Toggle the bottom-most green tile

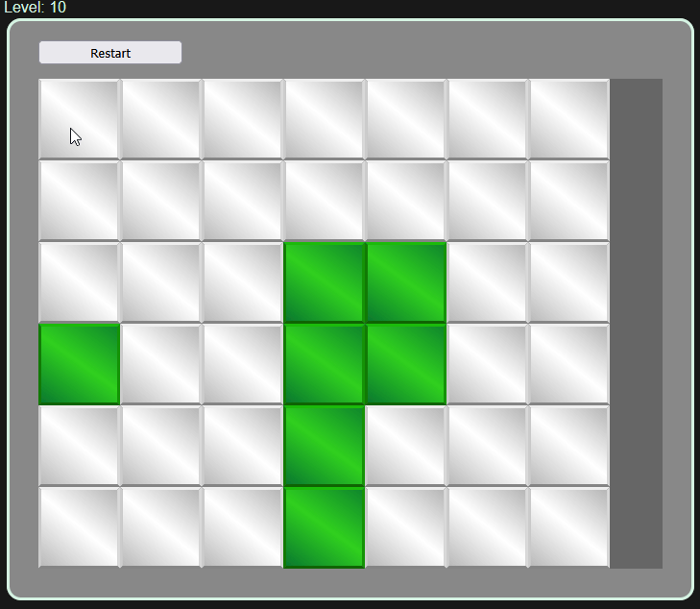(325, 527)
